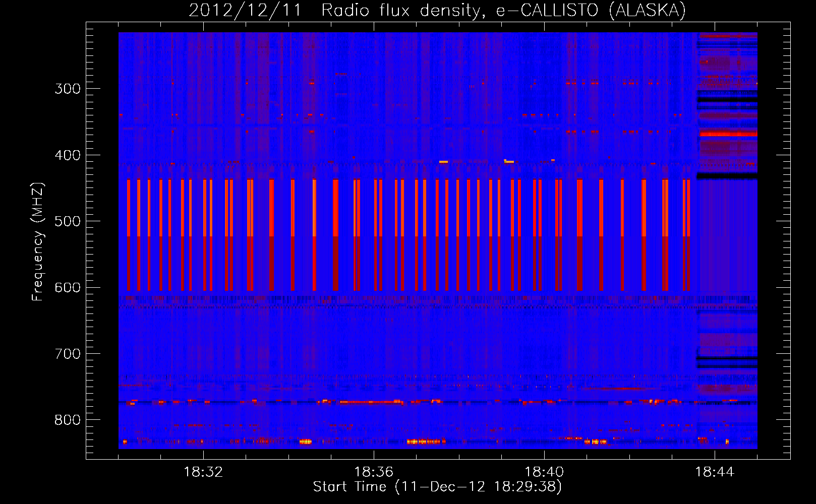Click the 'Start Time (11-Dec-12 18:29:38)' label

[x=437, y=487]
